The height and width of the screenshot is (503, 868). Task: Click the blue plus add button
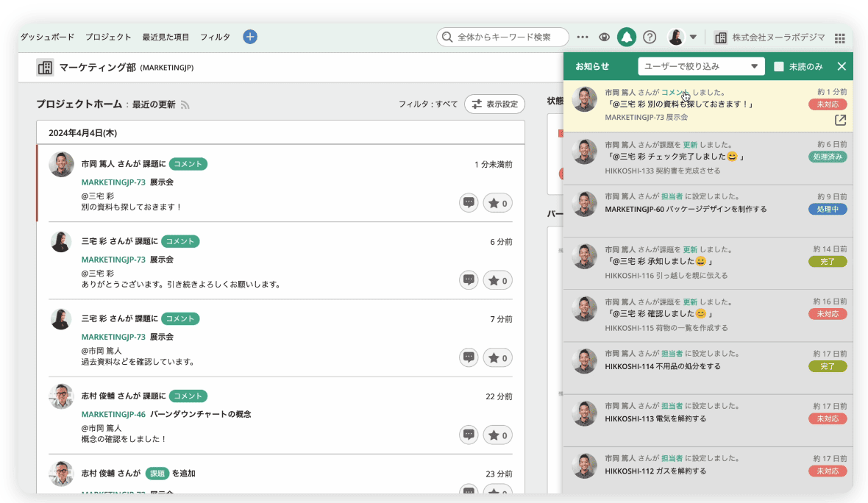[250, 37]
